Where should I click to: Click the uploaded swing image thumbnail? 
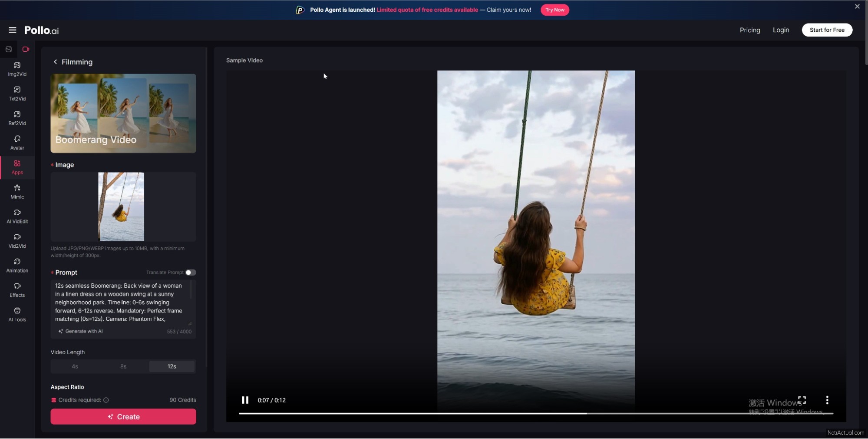[x=121, y=206]
